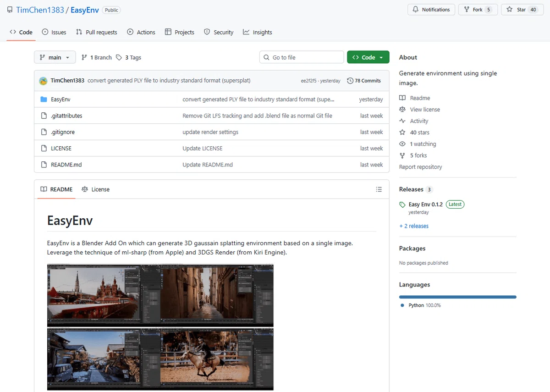Click the license scale icon in About
550x392 pixels.
pyautogui.click(x=402, y=110)
